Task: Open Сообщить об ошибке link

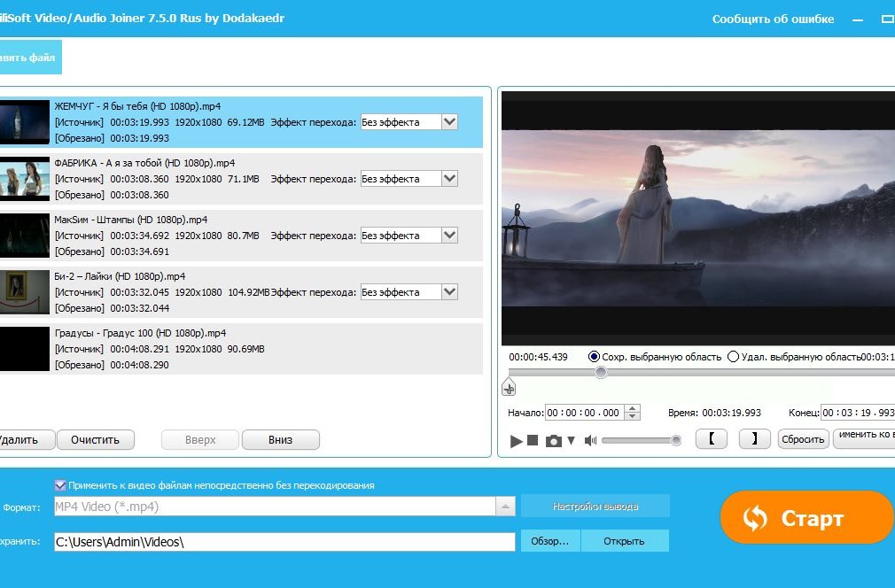Action: tap(773, 19)
